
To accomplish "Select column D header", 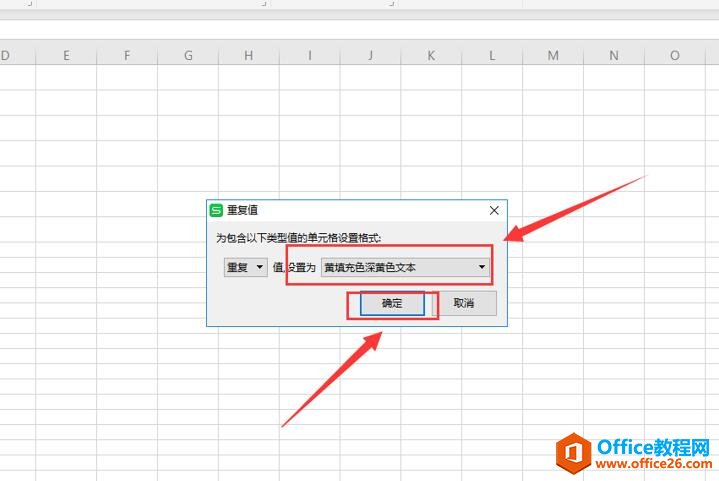I will [17, 55].
